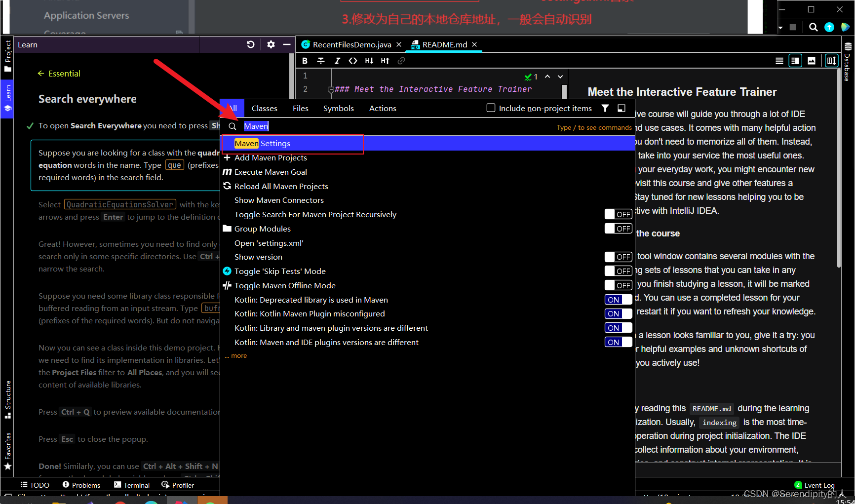Choose Reload All Maven Projects action

tap(427, 186)
